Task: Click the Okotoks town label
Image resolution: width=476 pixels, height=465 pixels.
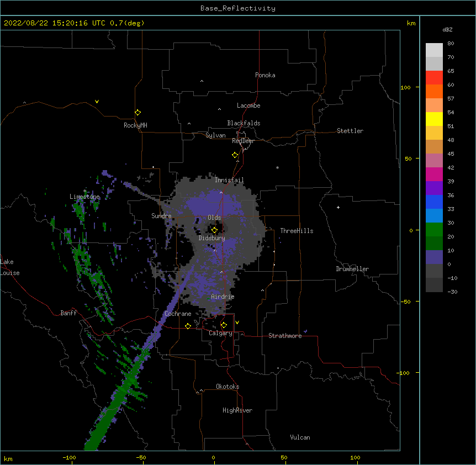Action: tap(228, 387)
